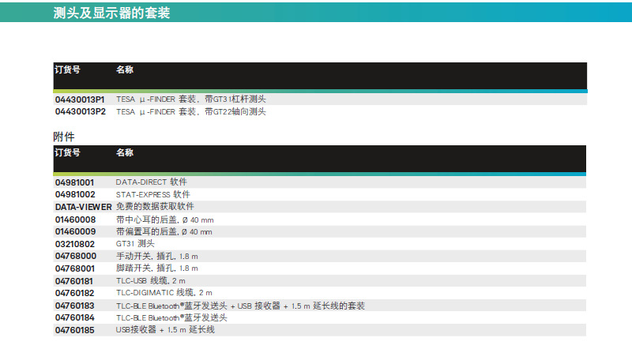Click the page title 测头及显示器的套装
632x364 pixels.
point(111,13)
